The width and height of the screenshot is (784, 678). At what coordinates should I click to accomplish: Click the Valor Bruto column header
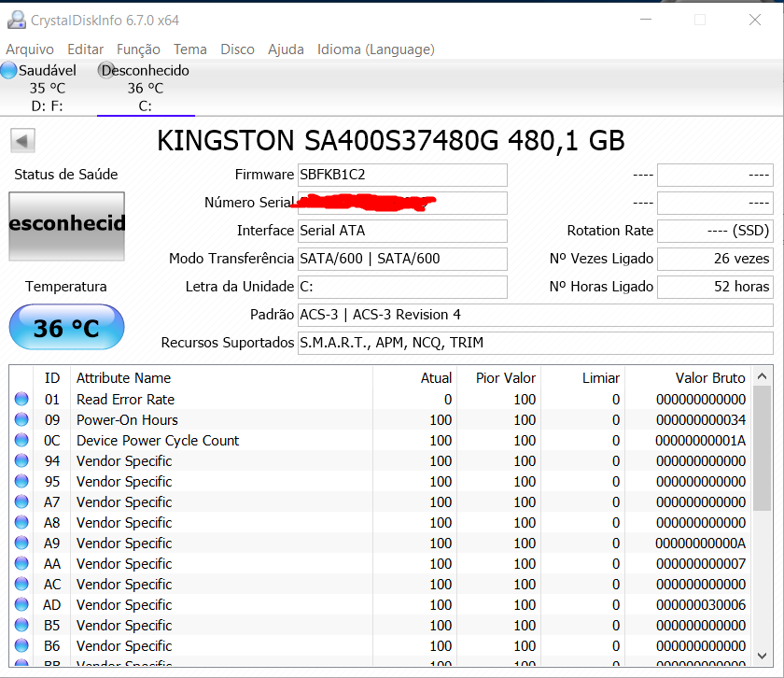pyautogui.click(x=689, y=378)
